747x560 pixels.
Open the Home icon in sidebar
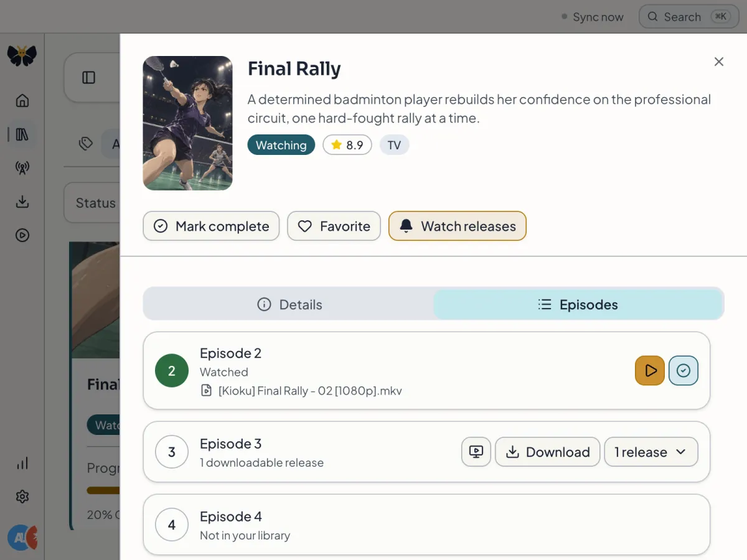click(x=22, y=101)
